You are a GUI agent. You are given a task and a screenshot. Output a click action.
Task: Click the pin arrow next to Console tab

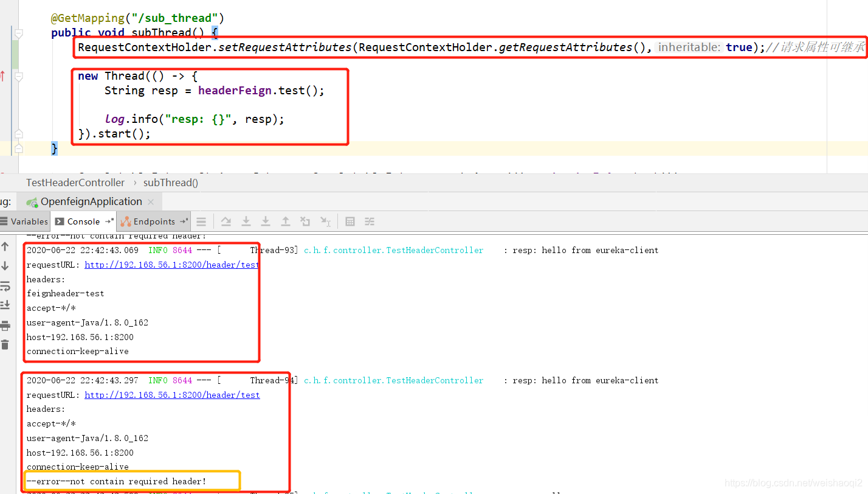tap(109, 221)
